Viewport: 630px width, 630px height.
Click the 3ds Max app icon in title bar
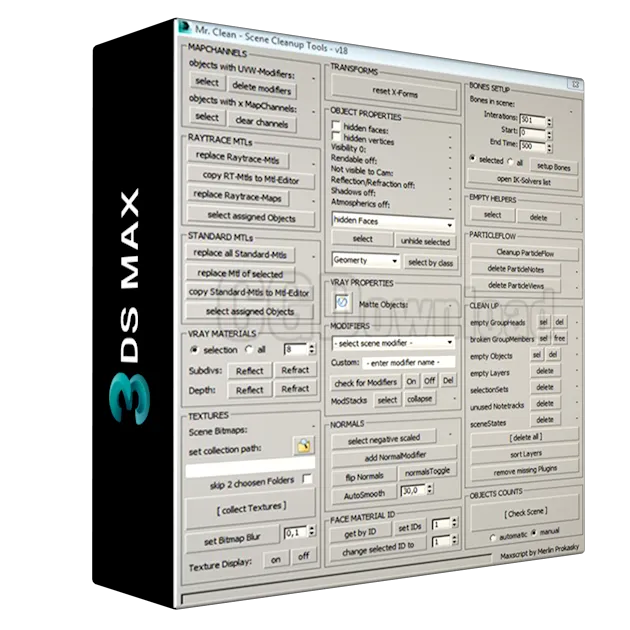184,27
